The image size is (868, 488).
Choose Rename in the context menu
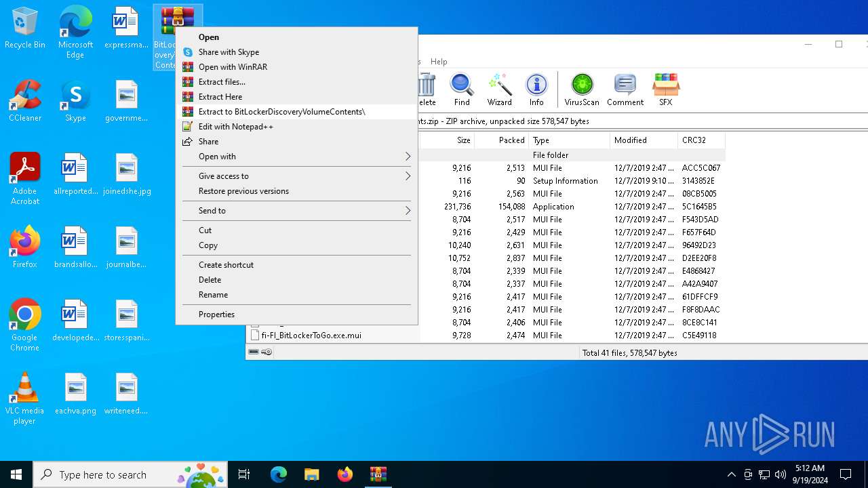296,295
